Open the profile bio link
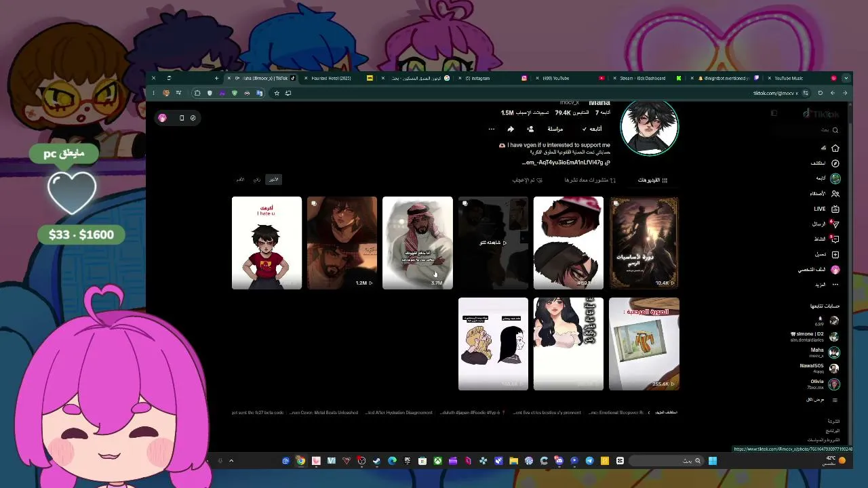868x488 pixels. 566,163
